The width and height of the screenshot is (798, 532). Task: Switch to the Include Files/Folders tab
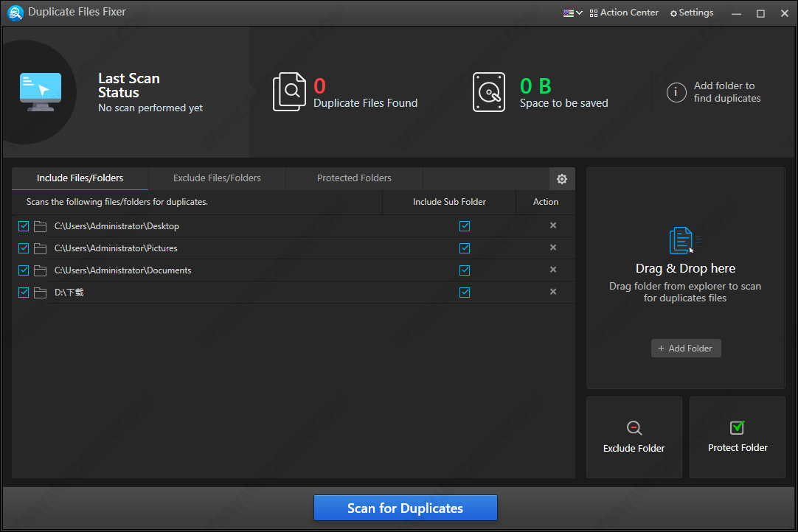pyautogui.click(x=80, y=178)
